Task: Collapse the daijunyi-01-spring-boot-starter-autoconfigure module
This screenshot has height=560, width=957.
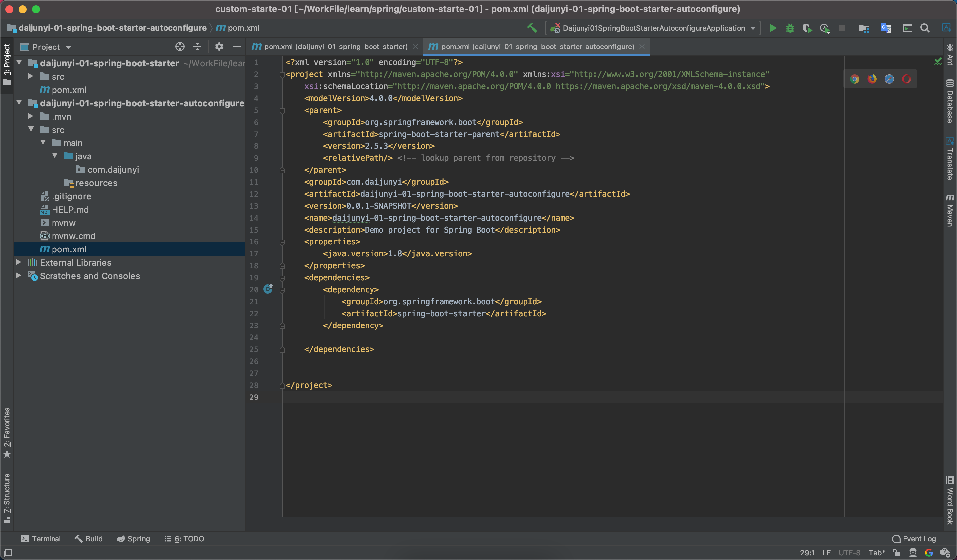Action: [19, 103]
